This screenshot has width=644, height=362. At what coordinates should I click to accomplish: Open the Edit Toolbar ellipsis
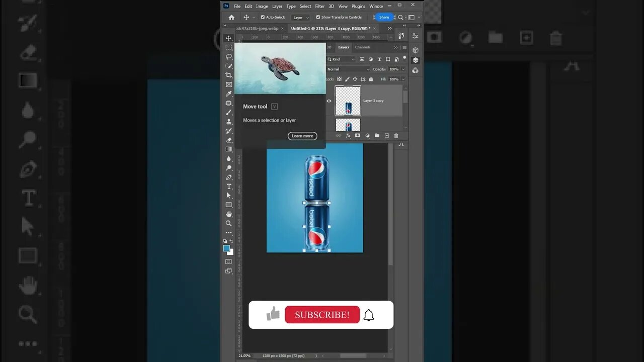229,233
